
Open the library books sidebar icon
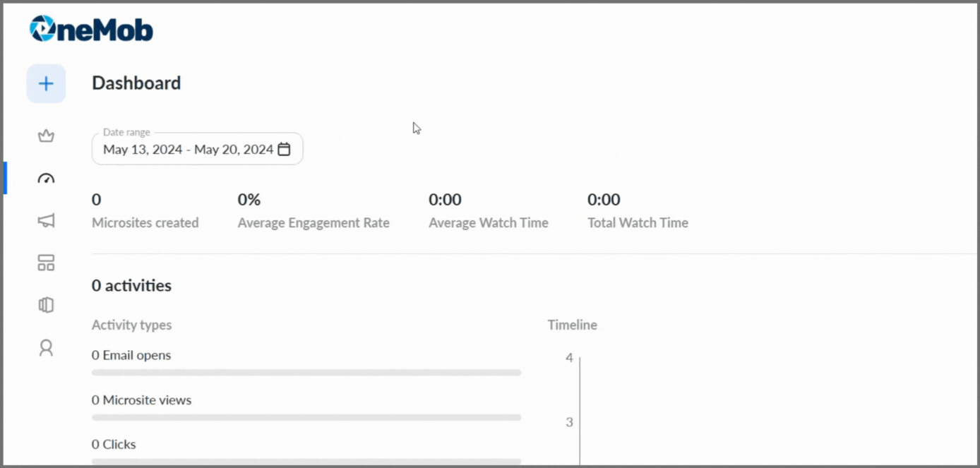(x=46, y=305)
